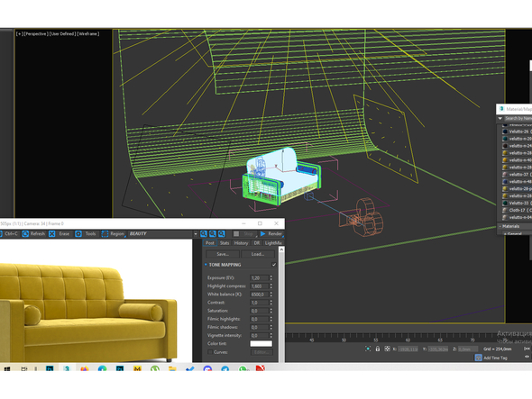
Task: Click the zoom-in magnifier icon
Action: (204, 234)
